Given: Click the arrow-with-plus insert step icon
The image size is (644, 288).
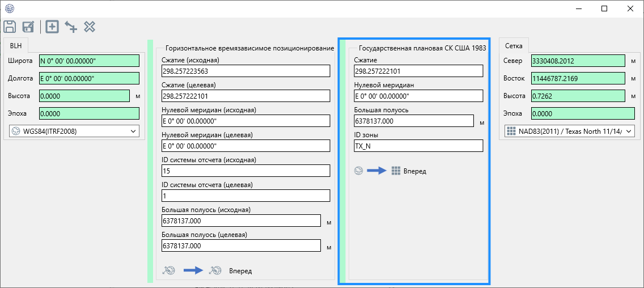Looking at the screenshot, I should [71, 27].
